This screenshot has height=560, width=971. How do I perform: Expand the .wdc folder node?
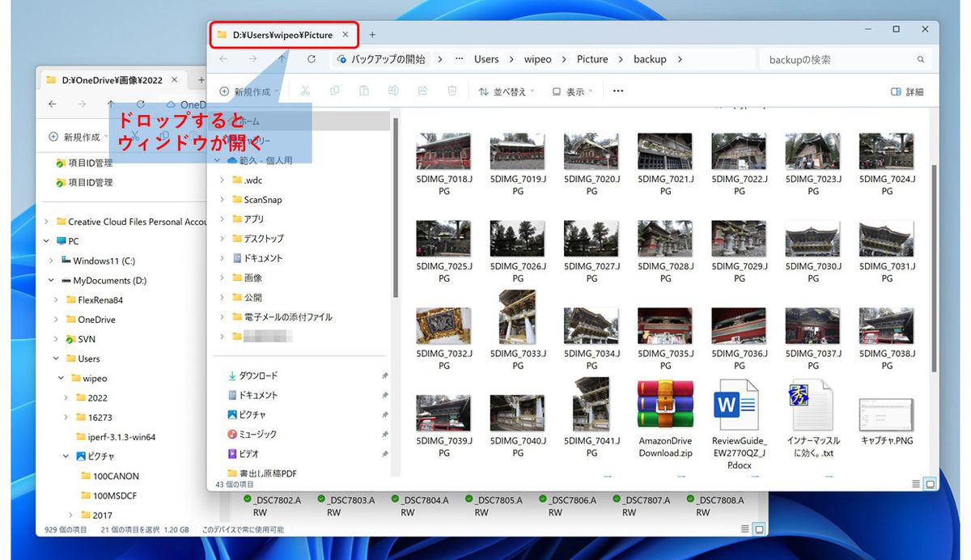pos(223,180)
